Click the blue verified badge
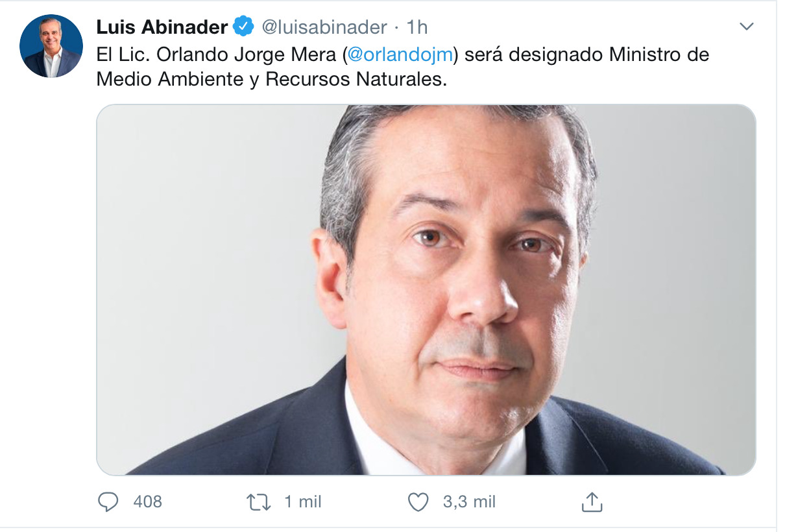The height and width of the screenshot is (532, 785). coord(244,27)
